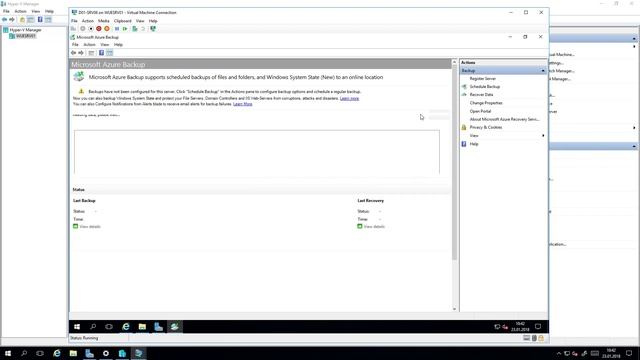Click the Revert toolbar icon in VM Connection
Viewport: 640px width, 360px height.
coord(143,29)
